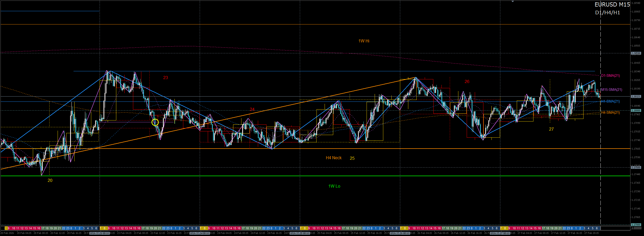The height and width of the screenshot is (236, 644).
Task: Select the 'H4 Neck' text label
Action: pos(333,158)
